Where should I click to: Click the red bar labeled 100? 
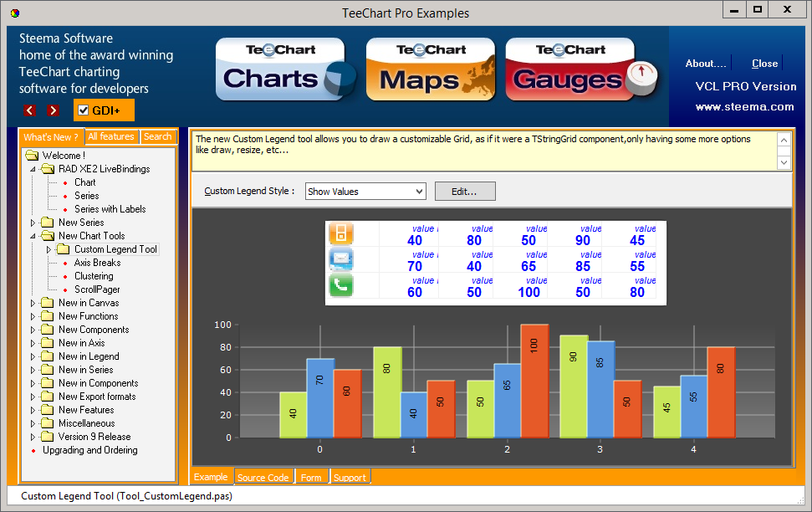click(x=534, y=381)
